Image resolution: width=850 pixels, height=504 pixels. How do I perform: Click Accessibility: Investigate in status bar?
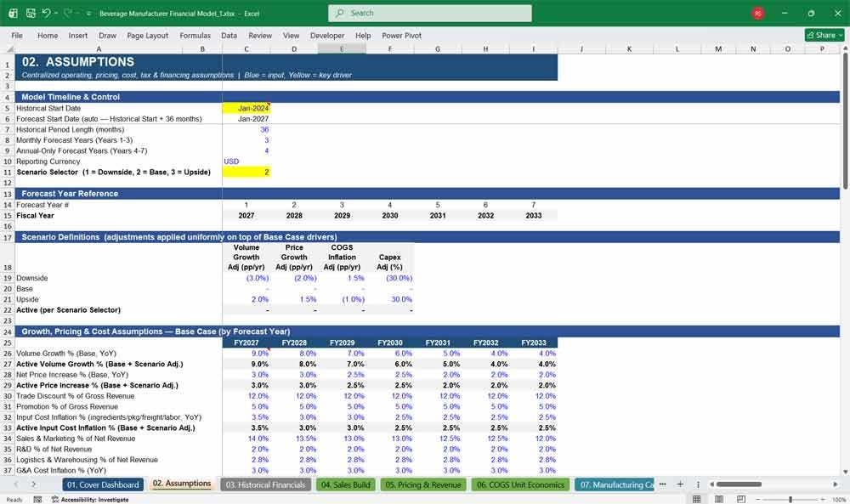pyautogui.click(x=90, y=500)
